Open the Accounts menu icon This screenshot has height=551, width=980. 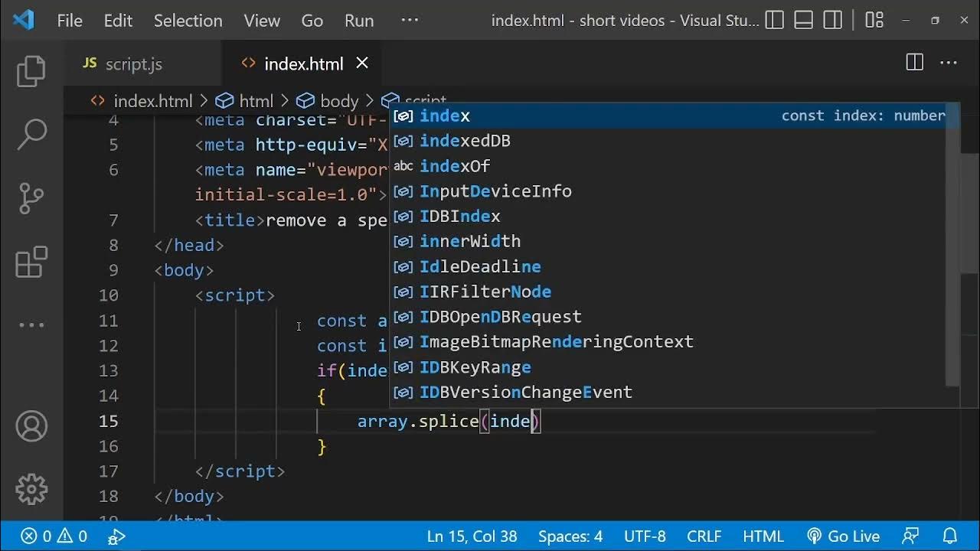(31, 426)
